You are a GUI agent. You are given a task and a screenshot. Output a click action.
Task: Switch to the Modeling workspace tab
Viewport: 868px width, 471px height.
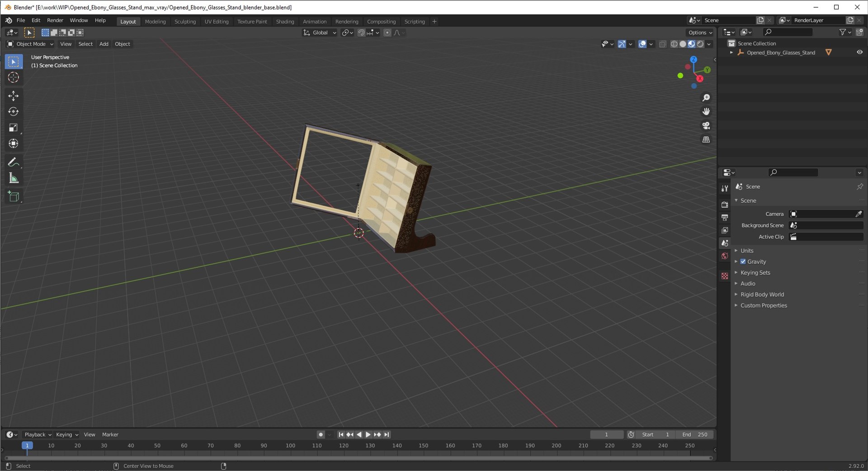(x=155, y=21)
